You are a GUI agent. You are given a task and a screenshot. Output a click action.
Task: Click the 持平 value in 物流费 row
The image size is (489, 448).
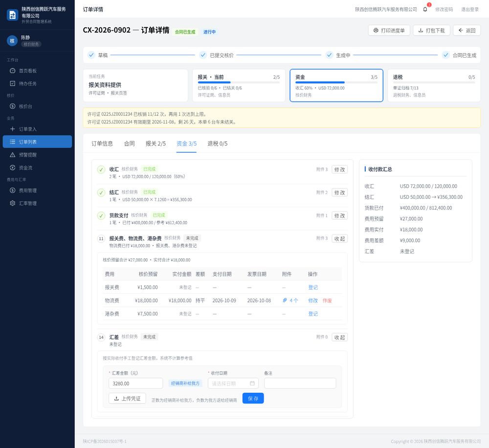click(x=200, y=300)
